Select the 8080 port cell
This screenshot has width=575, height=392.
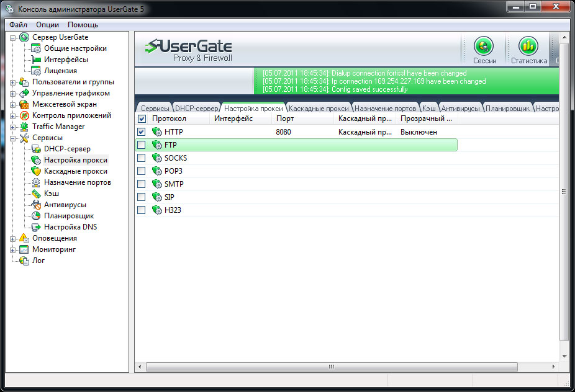[284, 132]
